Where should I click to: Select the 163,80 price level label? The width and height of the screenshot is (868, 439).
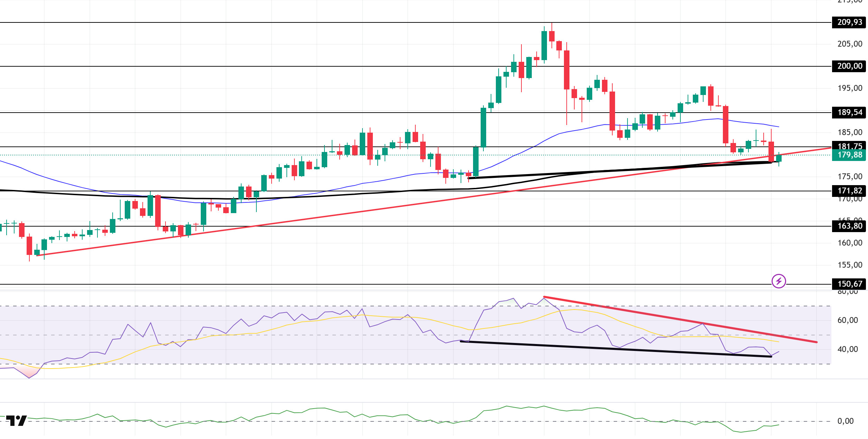(x=849, y=226)
